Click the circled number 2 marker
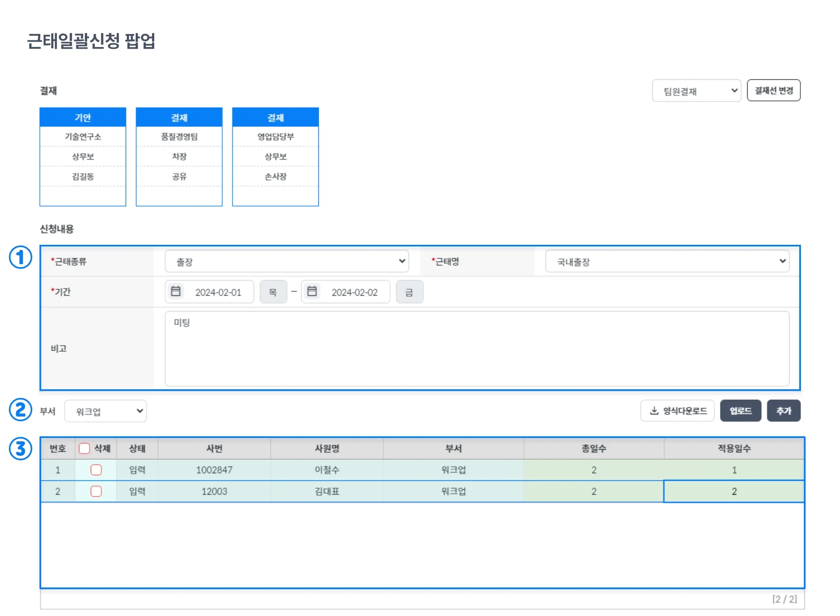Image resolution: width=840 pixels, height=616 pixels. click(20, 410)
